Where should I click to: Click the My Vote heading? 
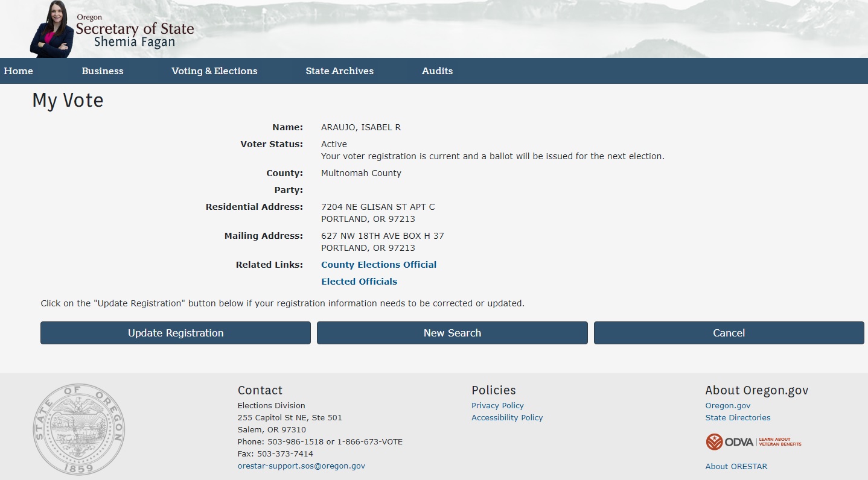[x=68, y=100]
